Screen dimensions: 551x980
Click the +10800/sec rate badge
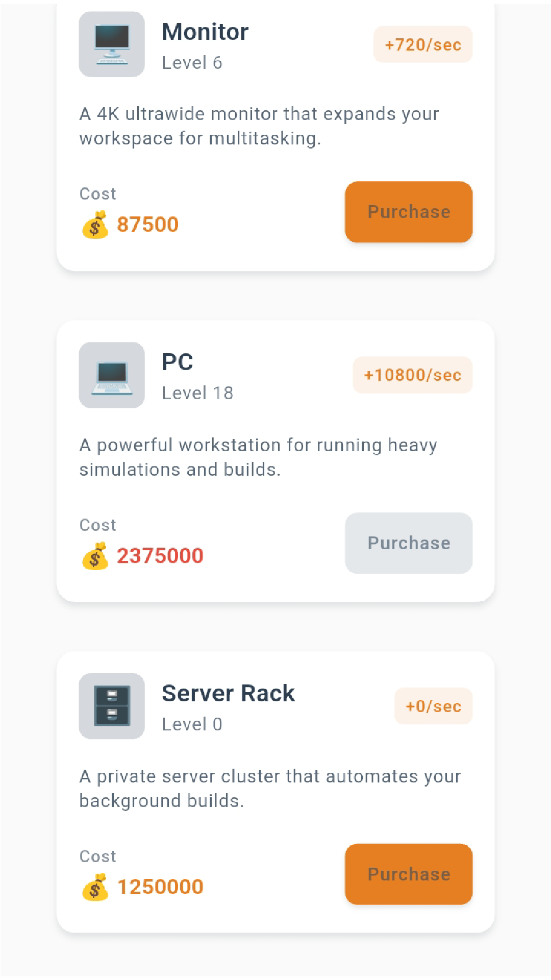pos(412,375)
